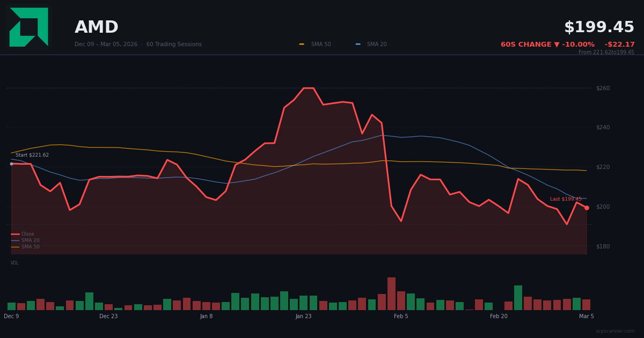The image size is (644, 338).
Task: Click the Jan 23 x-axis date label
Action: pyautogui.click(x=303, y=317)
